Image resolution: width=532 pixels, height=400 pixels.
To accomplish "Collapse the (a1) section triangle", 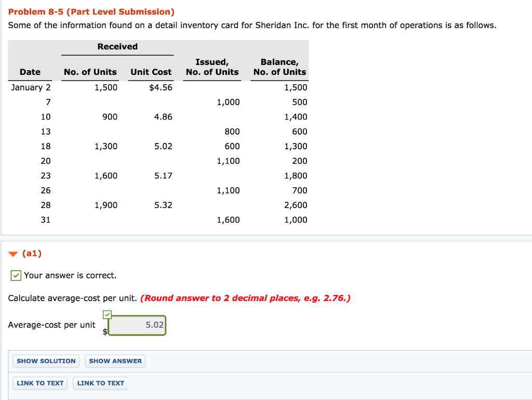I will coord(13,253).
